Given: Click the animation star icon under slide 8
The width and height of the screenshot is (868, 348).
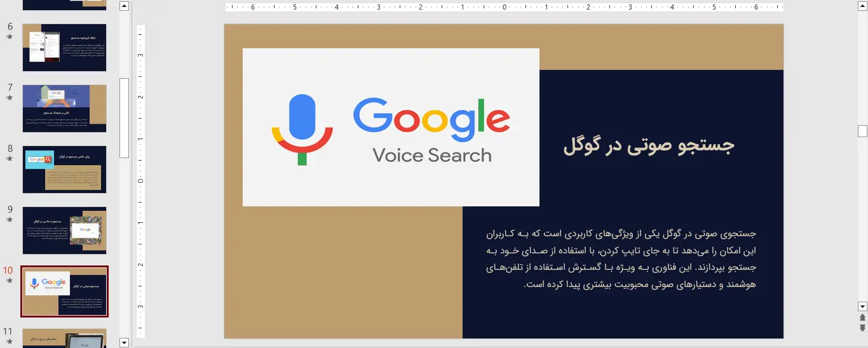Looking at the screenshot, I should click(x=9, y=159).
